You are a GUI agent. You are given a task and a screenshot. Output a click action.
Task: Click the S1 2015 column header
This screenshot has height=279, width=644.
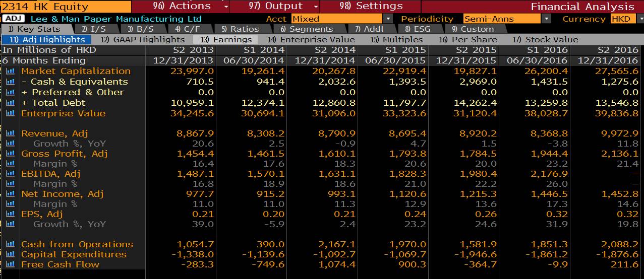point(406,50)
